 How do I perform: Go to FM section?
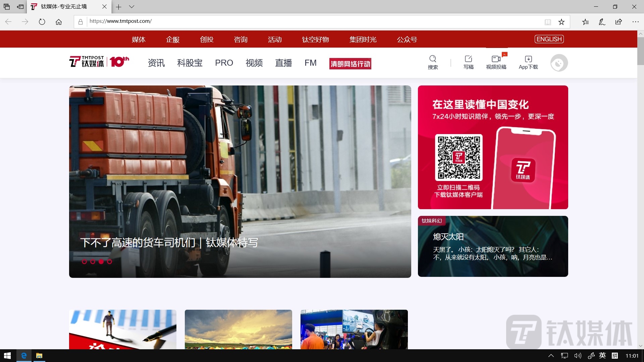pos(311,63)
